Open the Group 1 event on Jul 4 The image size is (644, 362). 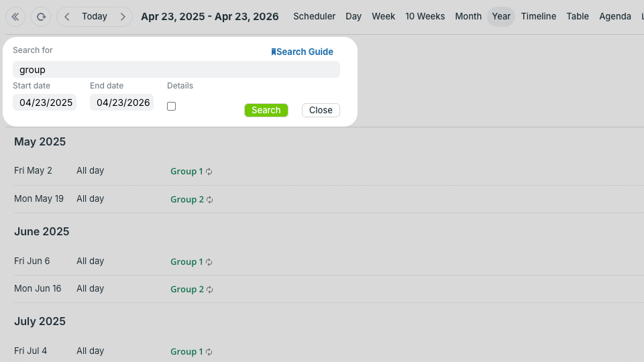[x=186, y=352]
